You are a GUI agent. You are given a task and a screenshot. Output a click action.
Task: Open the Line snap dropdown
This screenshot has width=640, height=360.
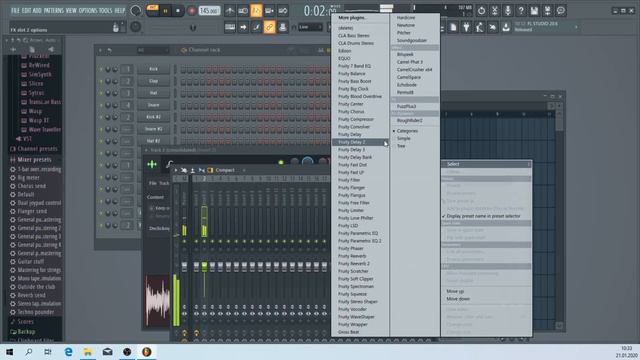point(310,27)
